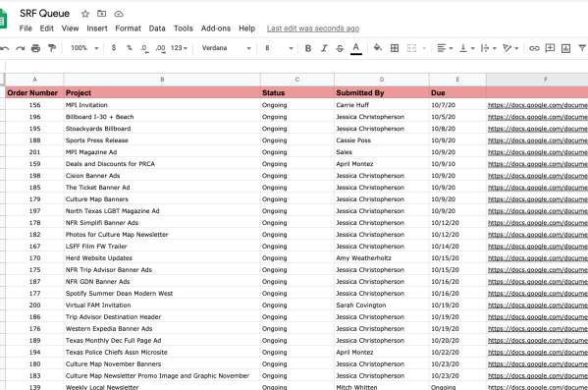Select the '10/22/20' due date cell
Image resolution: width=588 pixels, height=390 pixels.
click(457, 353)
